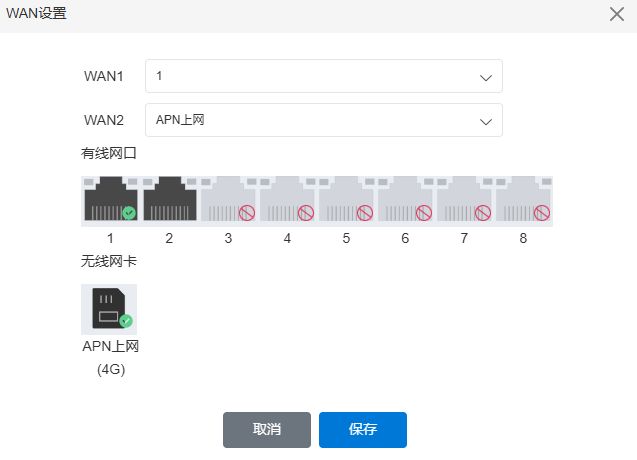This screenshot has height=460, width=637.
Task: Click the 有线网口 section label
Action: point(108,153)
